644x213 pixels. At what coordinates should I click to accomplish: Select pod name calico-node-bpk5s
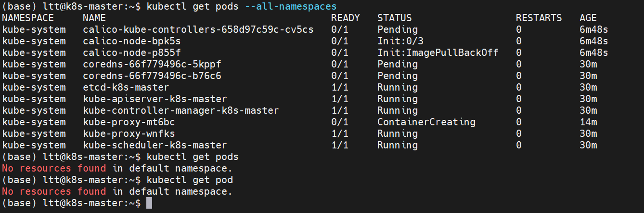[132, 41]
